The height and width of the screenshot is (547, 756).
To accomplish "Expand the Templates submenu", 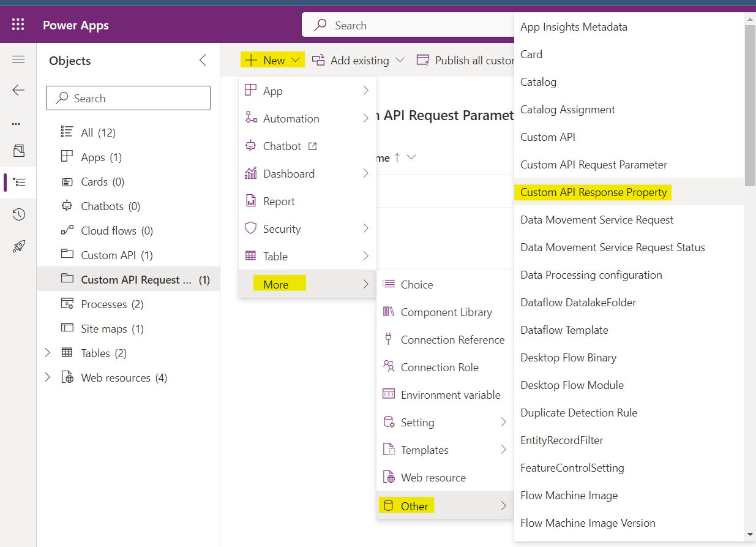I will point(504,450).
